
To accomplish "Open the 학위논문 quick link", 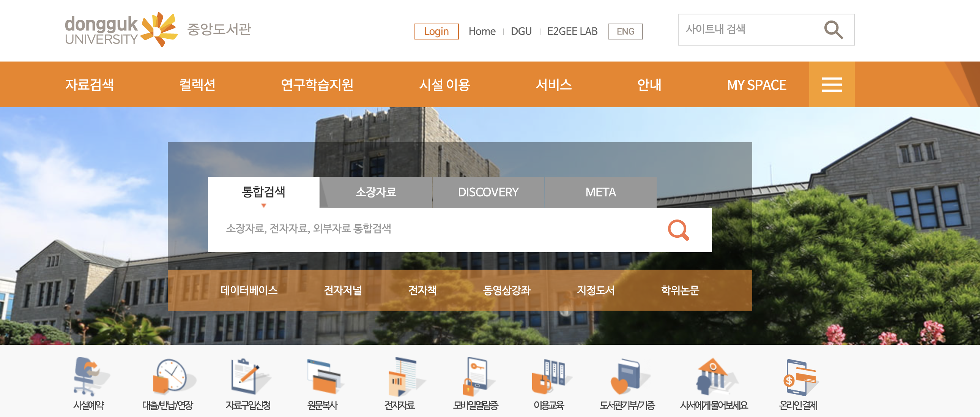I will click(680, 290).
